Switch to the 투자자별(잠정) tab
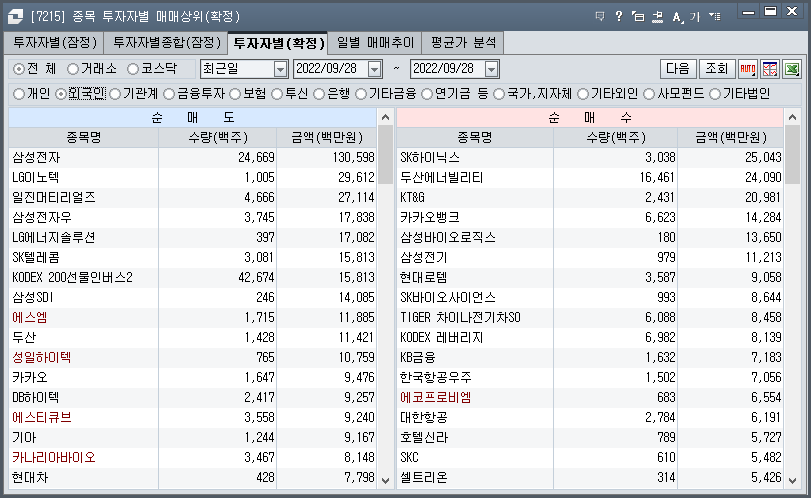 pos(55,42)
